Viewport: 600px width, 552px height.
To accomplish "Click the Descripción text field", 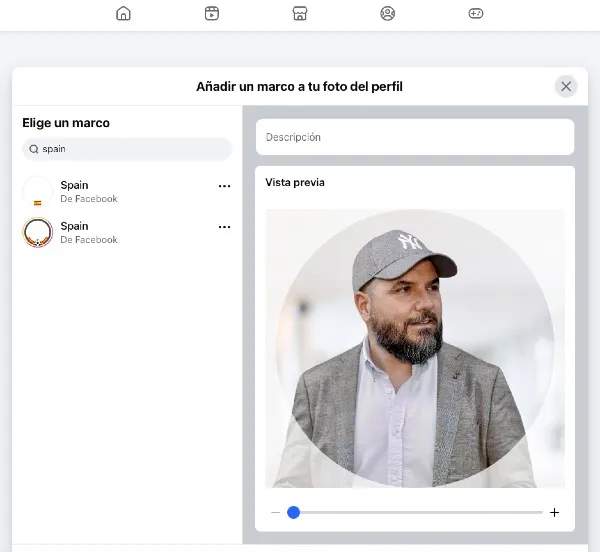I will [414, 137].
